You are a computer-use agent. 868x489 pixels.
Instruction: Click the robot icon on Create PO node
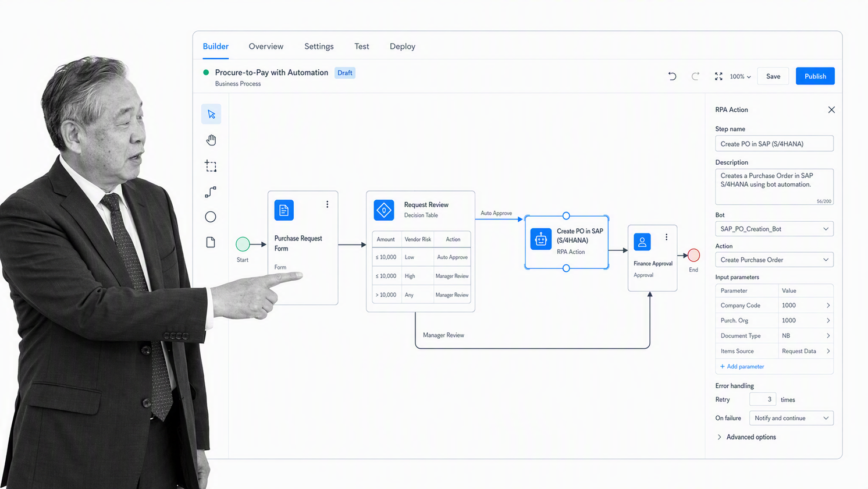(541, 239)
